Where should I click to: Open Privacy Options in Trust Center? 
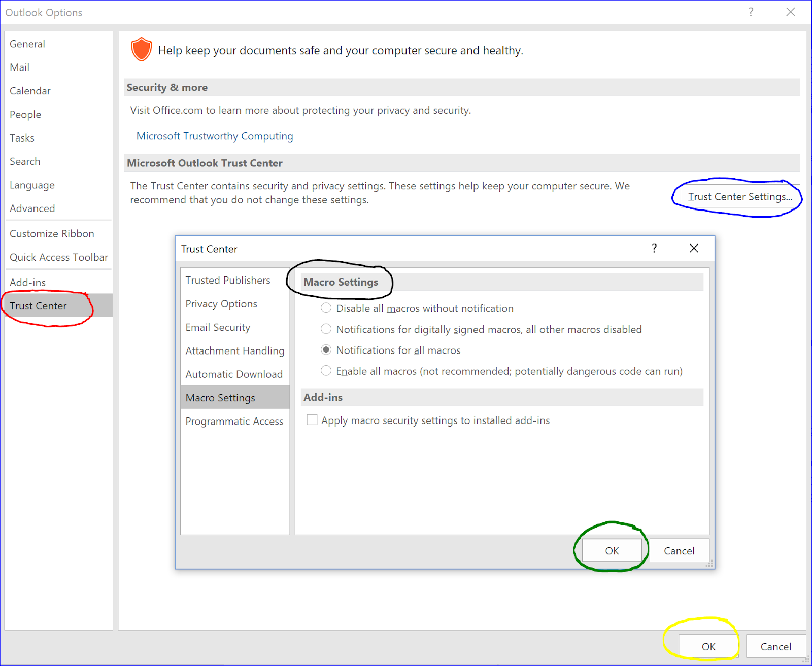(235, 303)
